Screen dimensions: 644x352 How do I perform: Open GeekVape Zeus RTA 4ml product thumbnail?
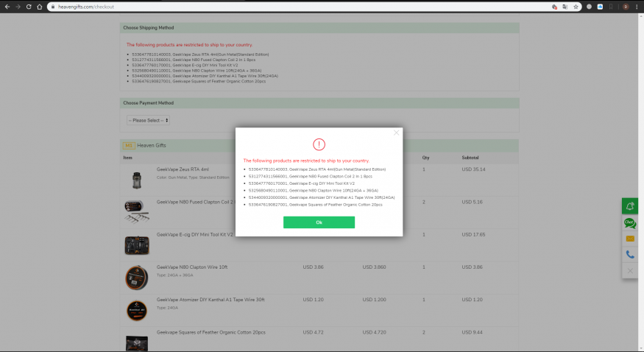(x=137, y=180)
